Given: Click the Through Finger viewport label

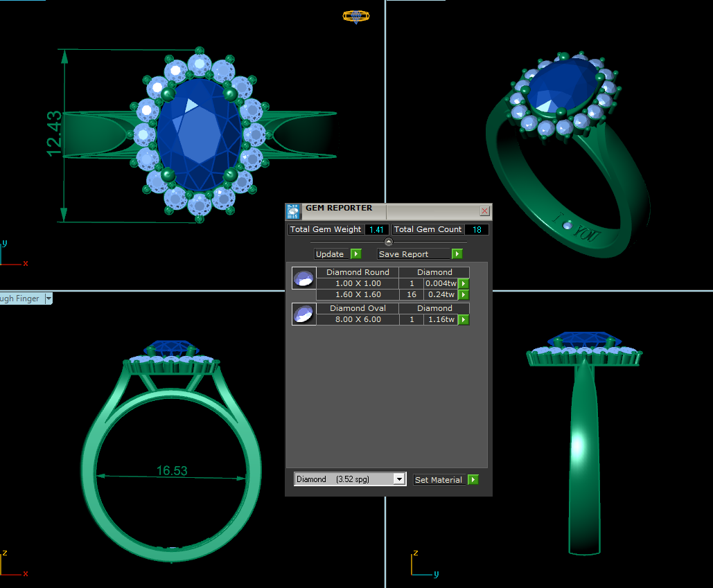Looking at the screenshot, I should pos(21,299).
